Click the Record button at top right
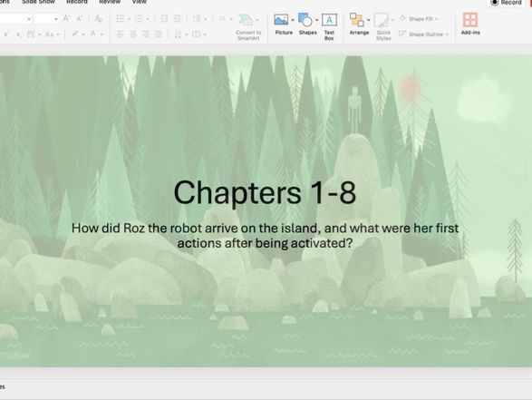The image size is (532, 400). (506, 3)
